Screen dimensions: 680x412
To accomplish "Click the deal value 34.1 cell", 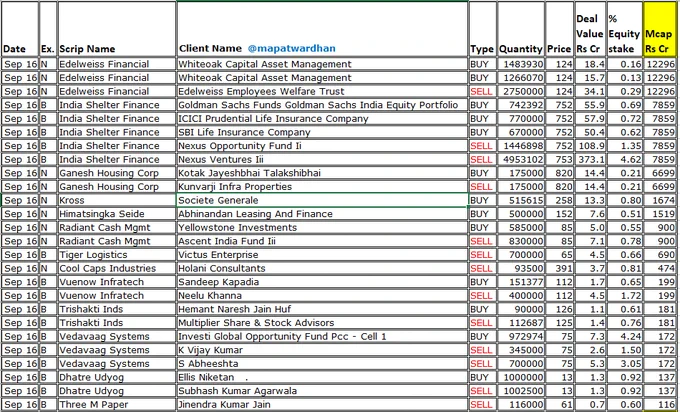I will (590, 92).
